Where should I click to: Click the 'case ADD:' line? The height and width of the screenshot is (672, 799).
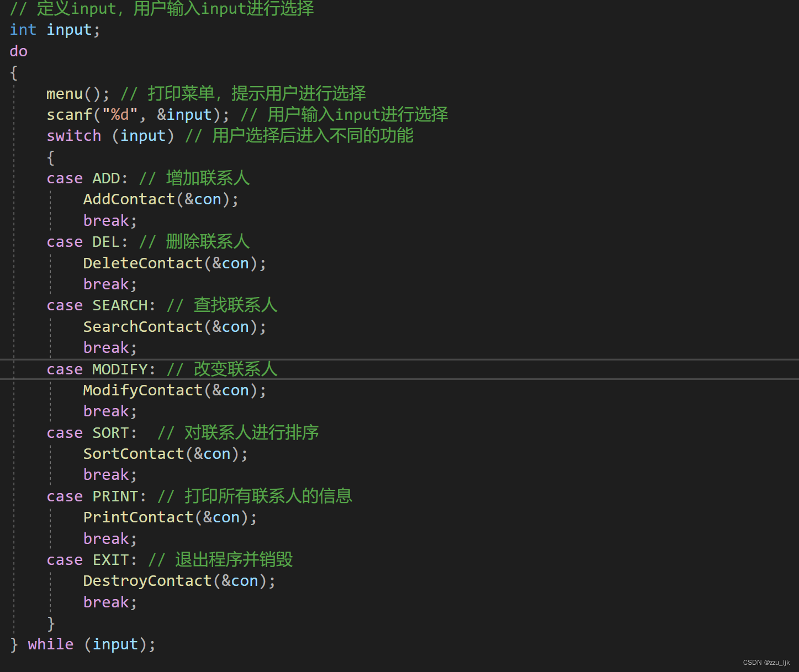click(87, 178)
